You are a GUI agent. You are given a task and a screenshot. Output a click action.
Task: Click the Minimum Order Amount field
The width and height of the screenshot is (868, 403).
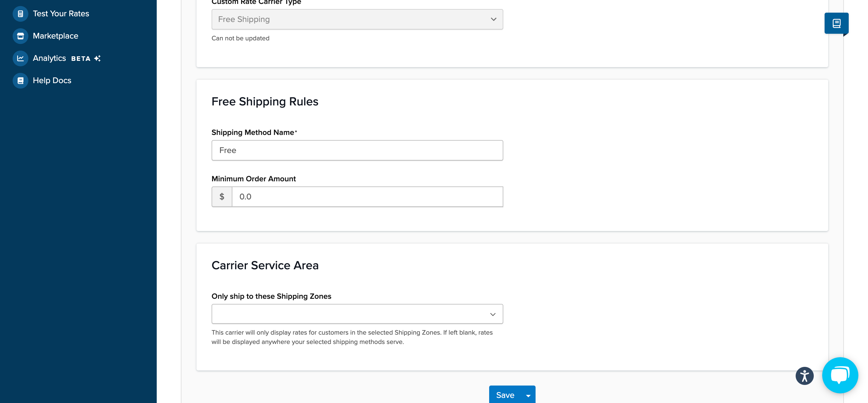click(x=367, y=197)
